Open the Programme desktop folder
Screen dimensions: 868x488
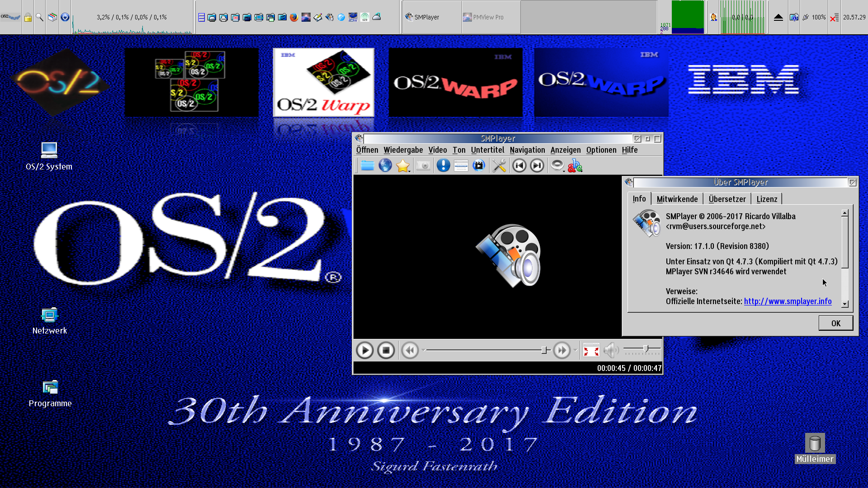(50, 394)
